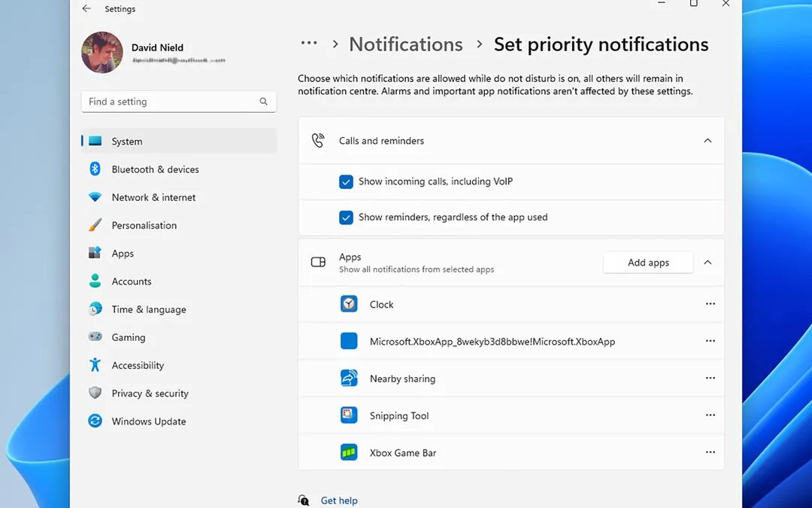Click the Nearby sharing icon
812x508 pixels.
click(x=349, y=379)
